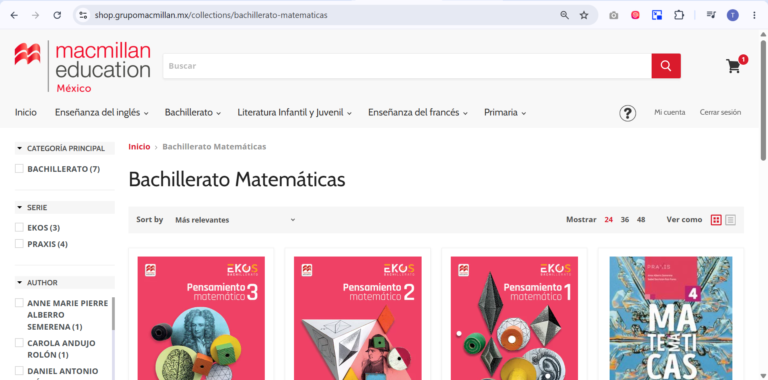Check Anne Marie Pierre Alberro Semerena filter

tap(19, 303)
